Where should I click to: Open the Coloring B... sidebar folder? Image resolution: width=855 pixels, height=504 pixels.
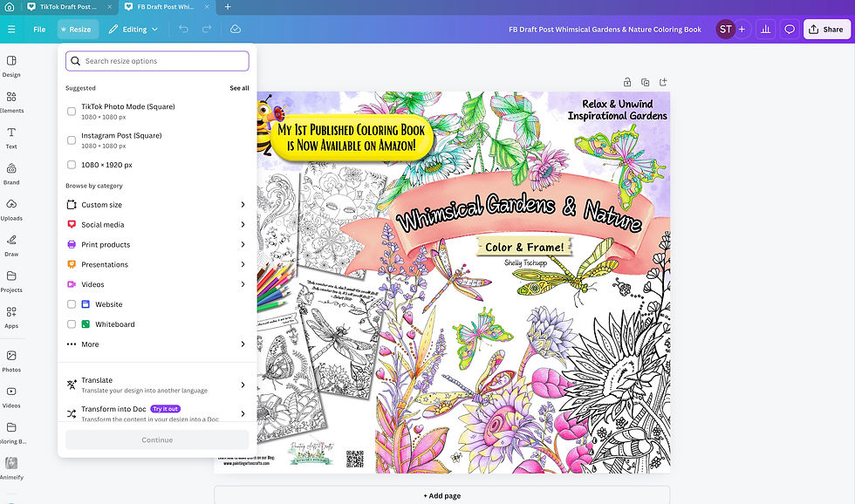(10, 432)
